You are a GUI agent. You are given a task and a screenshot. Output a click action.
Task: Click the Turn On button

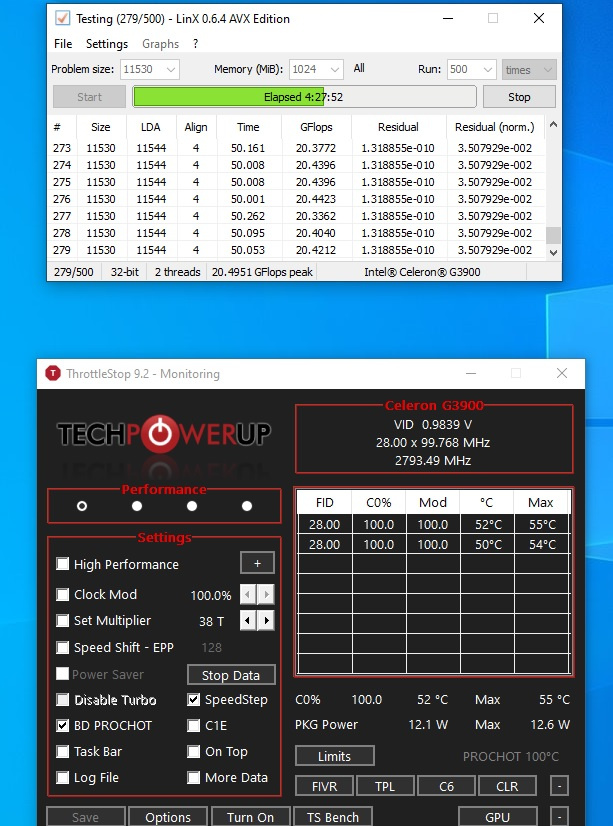(x=250, y=817)
